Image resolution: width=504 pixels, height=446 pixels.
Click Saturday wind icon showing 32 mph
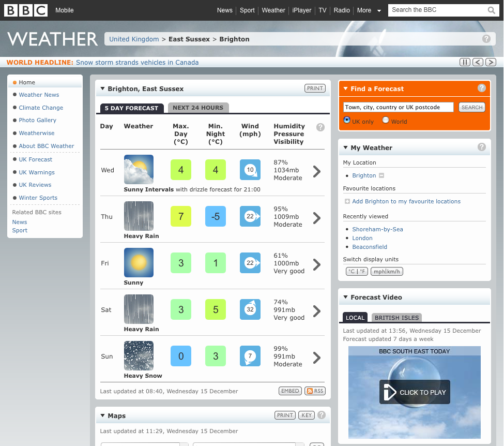pyautogui.click(x=250, y=309)
